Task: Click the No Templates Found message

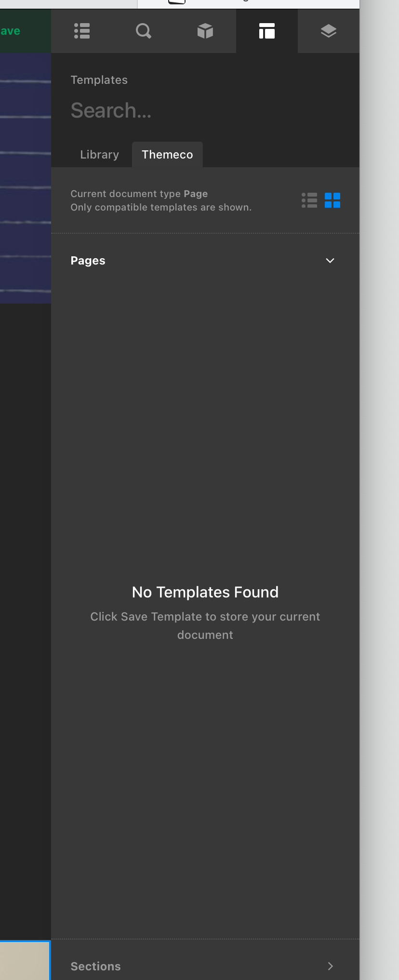Action: click(205, 592)
